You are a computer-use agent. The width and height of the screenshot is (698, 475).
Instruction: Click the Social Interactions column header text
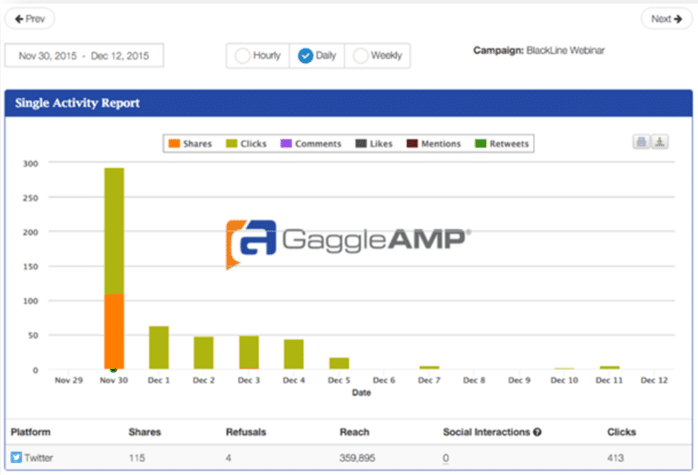point(487,432)
